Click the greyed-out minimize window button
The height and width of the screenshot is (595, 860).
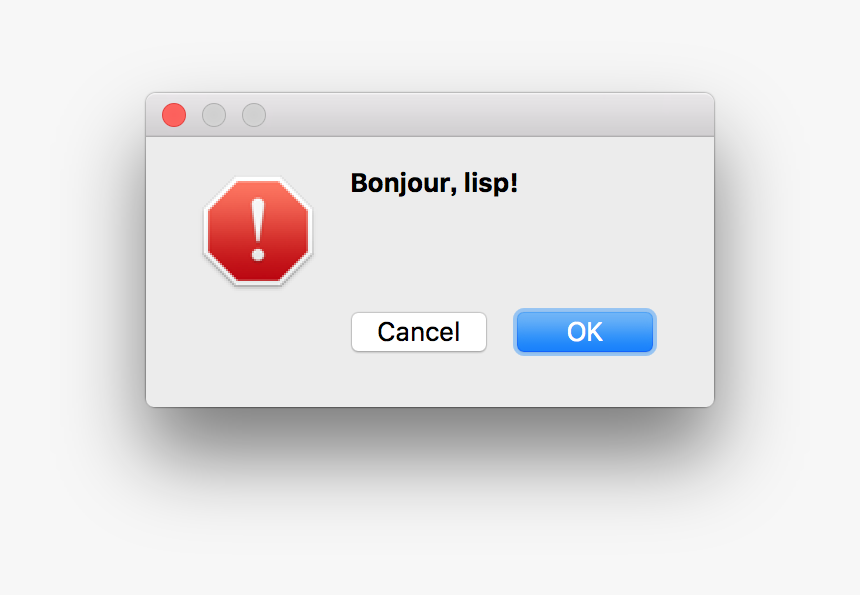[214, 115]
